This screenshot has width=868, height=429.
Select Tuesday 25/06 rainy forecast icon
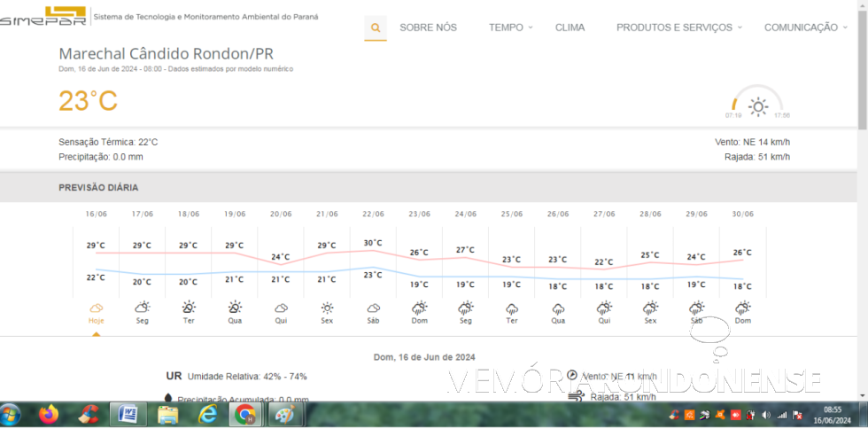pyautogui.click(x=511, y=308)
